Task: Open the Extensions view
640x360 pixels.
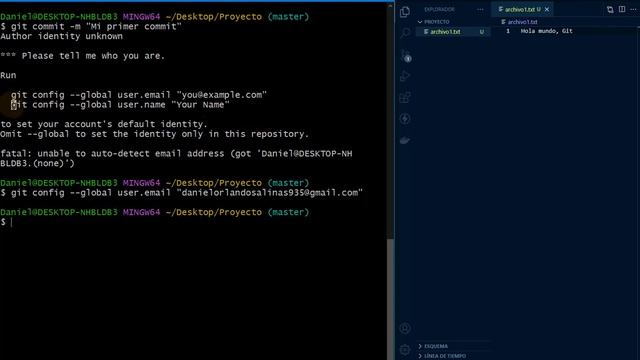Action: [405, 98]
